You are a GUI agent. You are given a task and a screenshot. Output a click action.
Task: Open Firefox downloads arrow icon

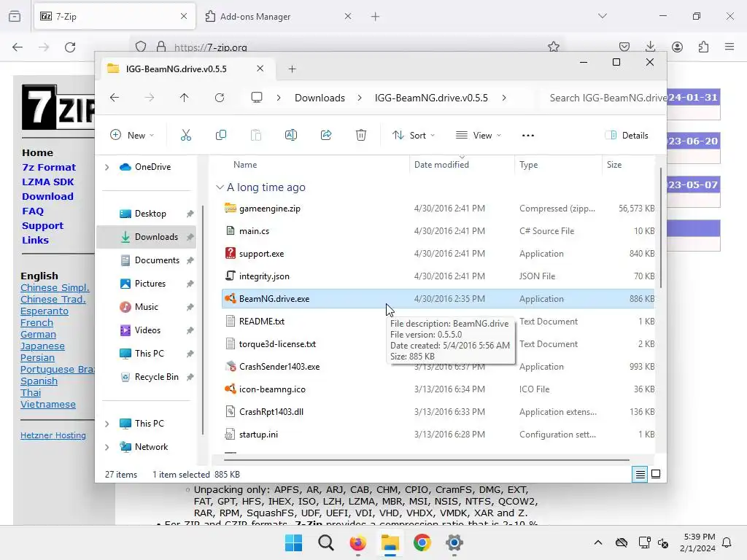(x=650, y=47)
